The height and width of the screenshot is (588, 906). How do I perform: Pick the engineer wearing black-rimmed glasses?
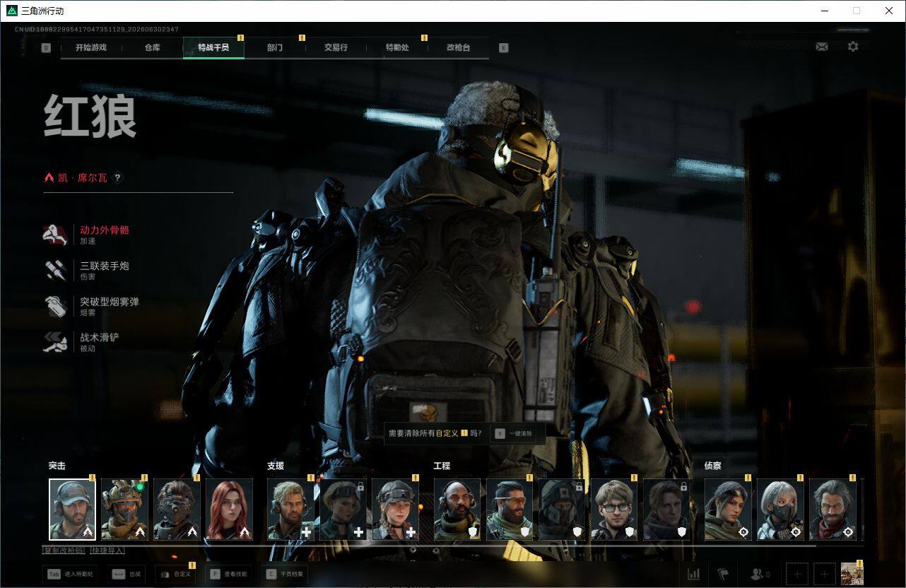click(614, 510)
